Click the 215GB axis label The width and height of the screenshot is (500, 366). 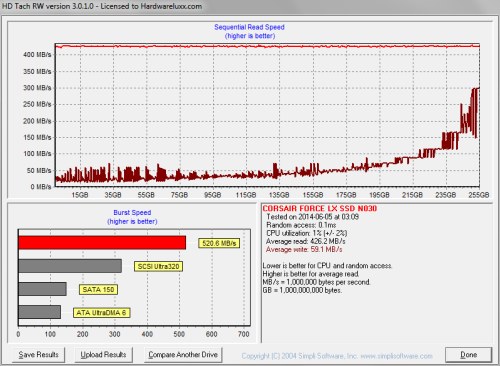pyautogui.click(x=412, y=195)
